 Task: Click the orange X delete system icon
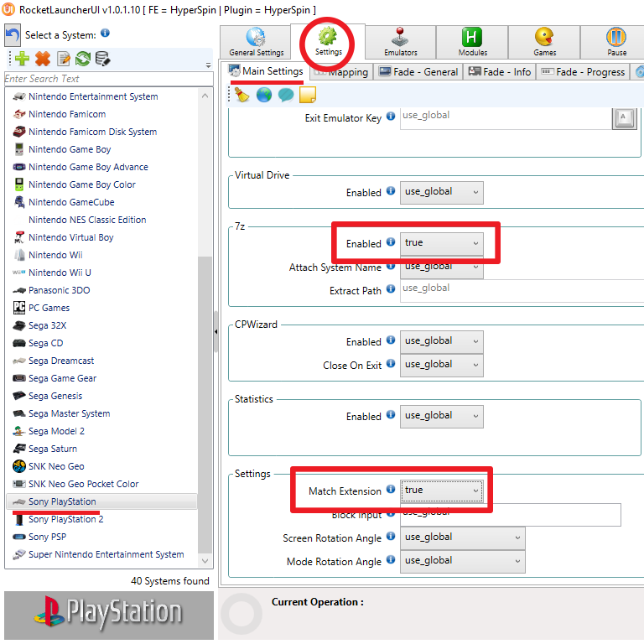pyautogui.click(x=42, y=59)
